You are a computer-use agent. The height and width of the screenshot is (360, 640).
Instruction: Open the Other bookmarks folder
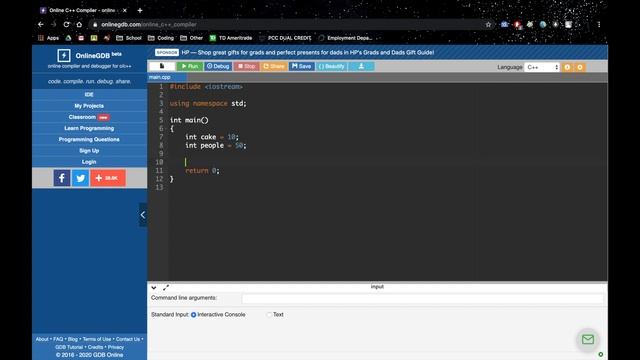pyautogui.click(x=192, y=38)
